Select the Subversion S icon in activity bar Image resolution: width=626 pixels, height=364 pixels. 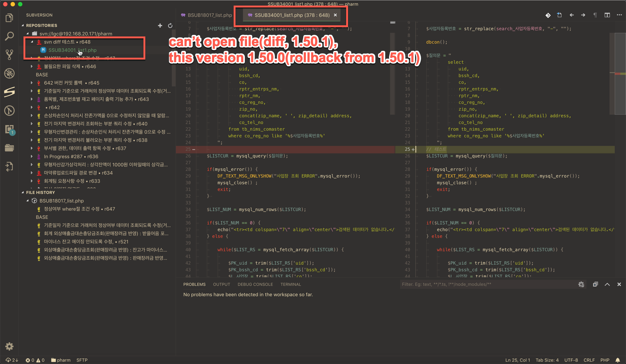click(9, 92)
